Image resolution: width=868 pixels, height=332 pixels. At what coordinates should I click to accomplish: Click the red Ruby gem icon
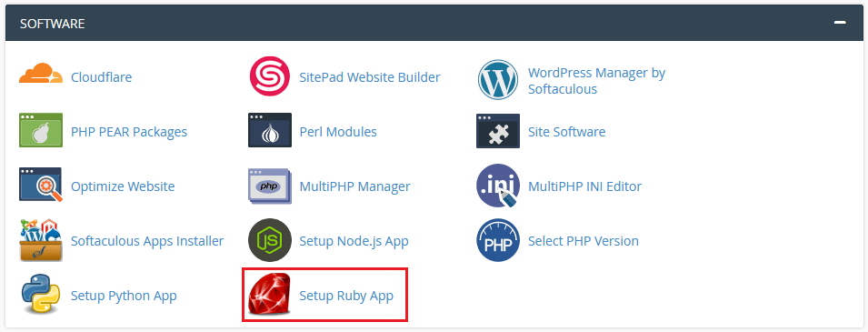click(x=270, y=295)
